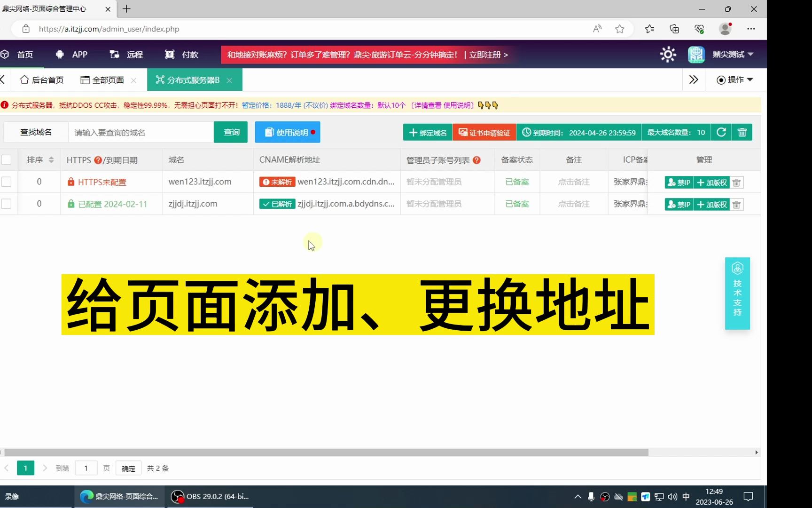Open the 详情查看 使用说明 link in notice bar

coord(442,105)
